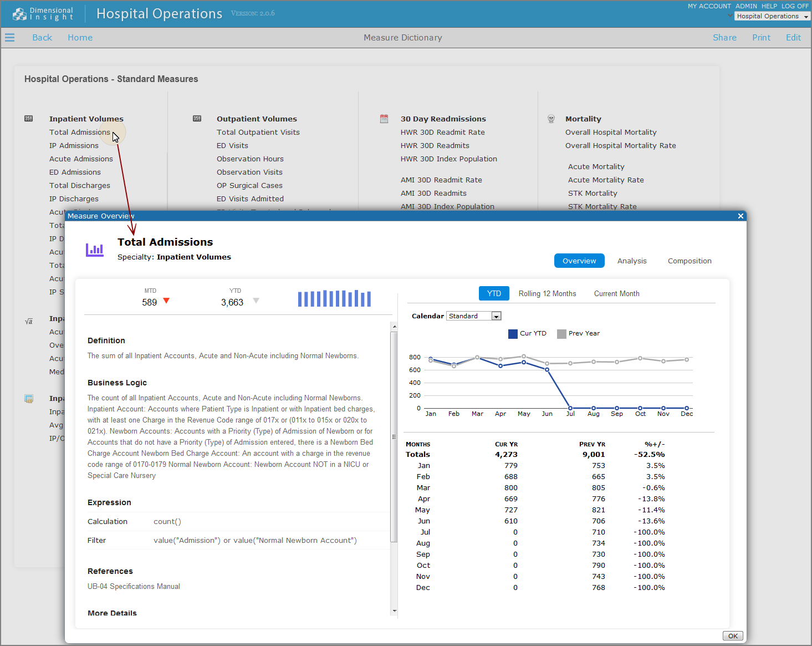Switch to Rolling 12 Months view
The image size is (812, 646).
click(x=547, y=294)
